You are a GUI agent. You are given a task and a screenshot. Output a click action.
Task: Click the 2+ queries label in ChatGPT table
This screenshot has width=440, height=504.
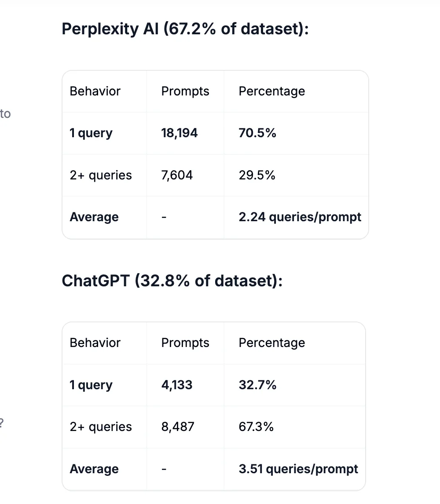tap(101, 427)
